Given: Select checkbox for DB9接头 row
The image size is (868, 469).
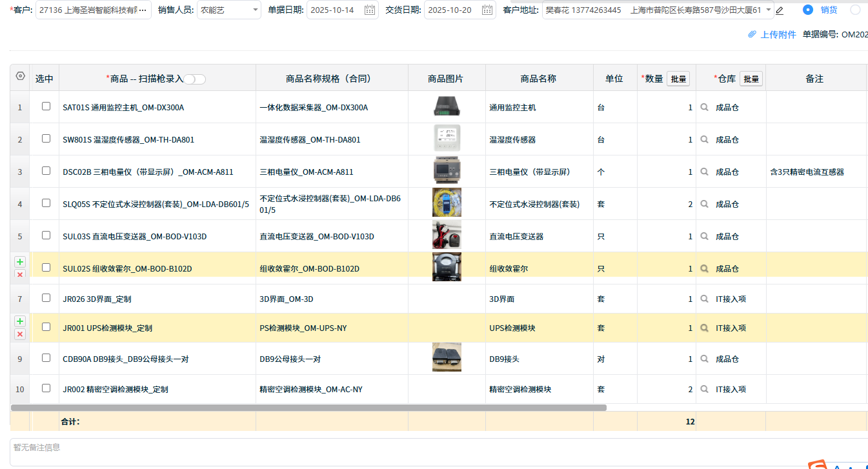Looking at the screenshot, I should tap(46, 358).
